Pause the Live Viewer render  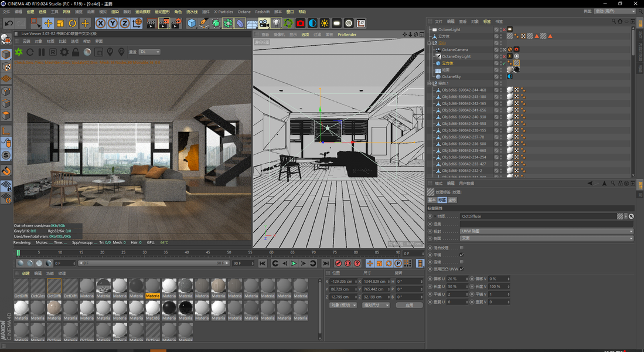coord(42,52)
